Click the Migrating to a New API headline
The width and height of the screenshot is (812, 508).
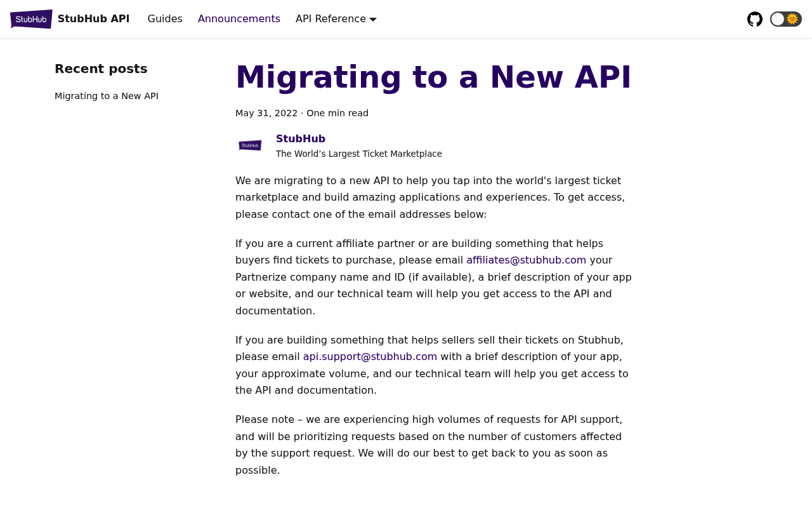(x=433, y=77)
